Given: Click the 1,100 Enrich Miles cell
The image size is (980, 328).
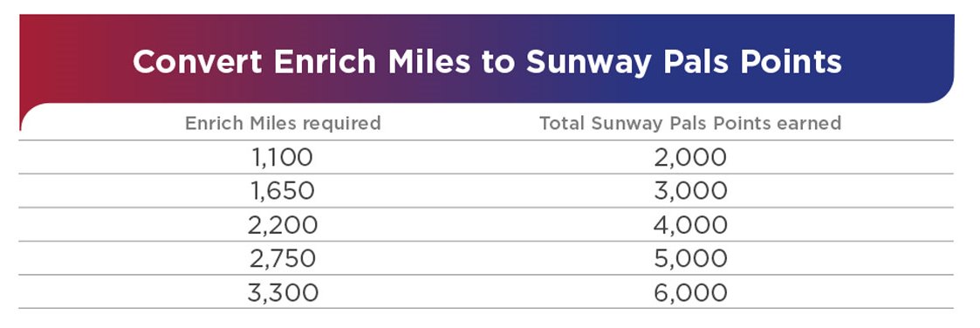Looking at the screenshot, I should pos(283,157).
